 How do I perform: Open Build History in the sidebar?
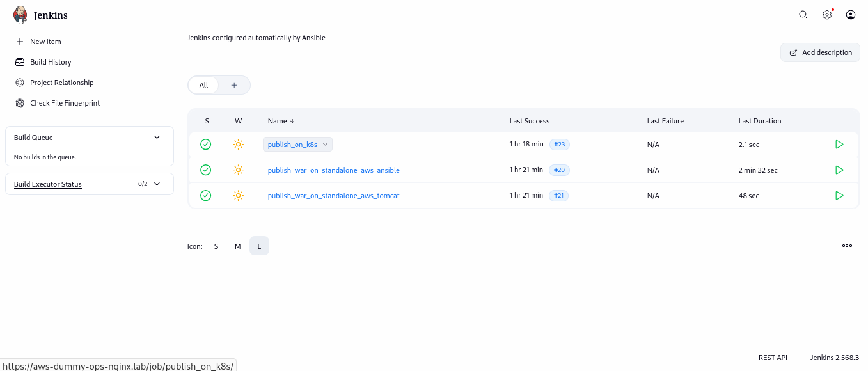tap(51, 62)
